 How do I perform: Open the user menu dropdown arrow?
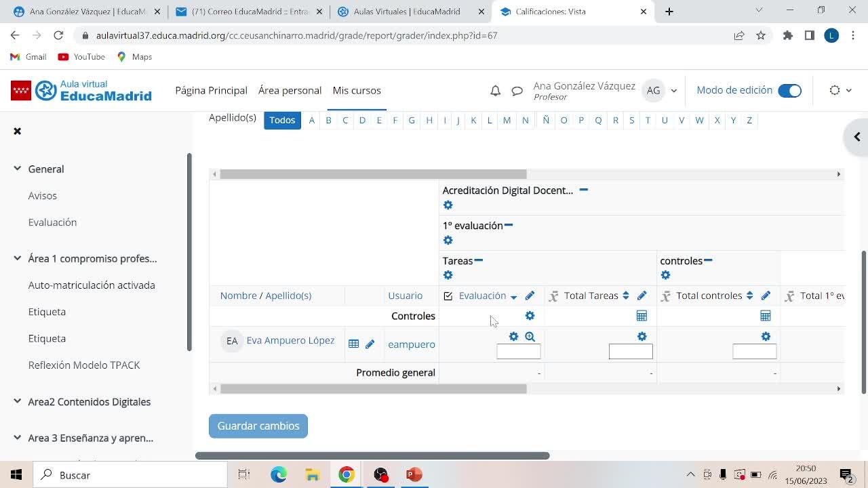point(673,91)
